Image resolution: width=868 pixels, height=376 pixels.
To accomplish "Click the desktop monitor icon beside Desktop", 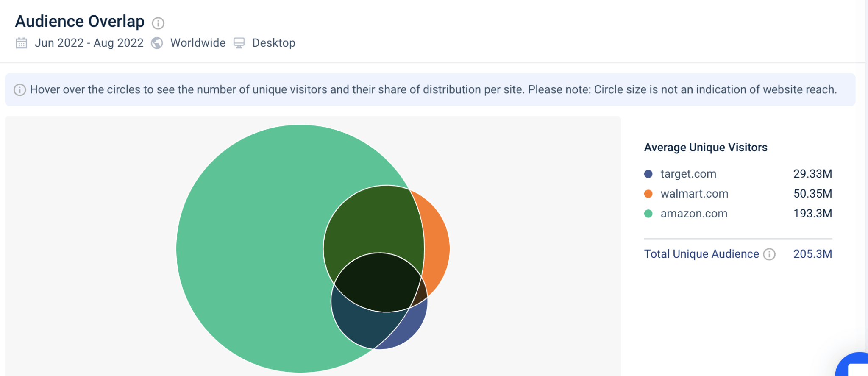I will tap(239, 43).
